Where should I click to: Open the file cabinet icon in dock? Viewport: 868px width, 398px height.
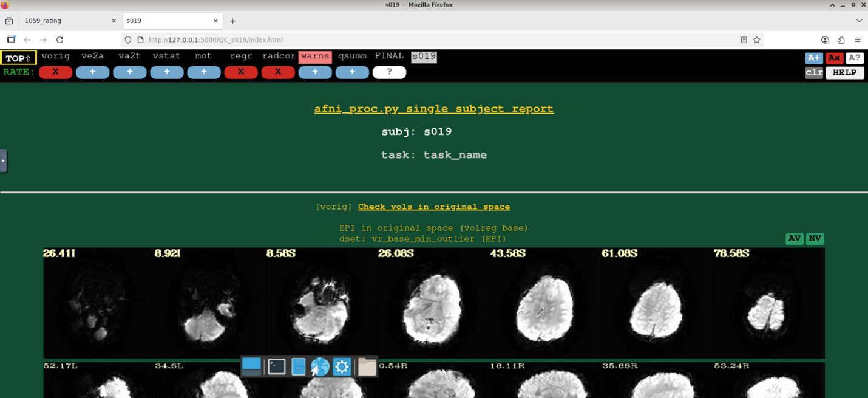tap(298, 366)
